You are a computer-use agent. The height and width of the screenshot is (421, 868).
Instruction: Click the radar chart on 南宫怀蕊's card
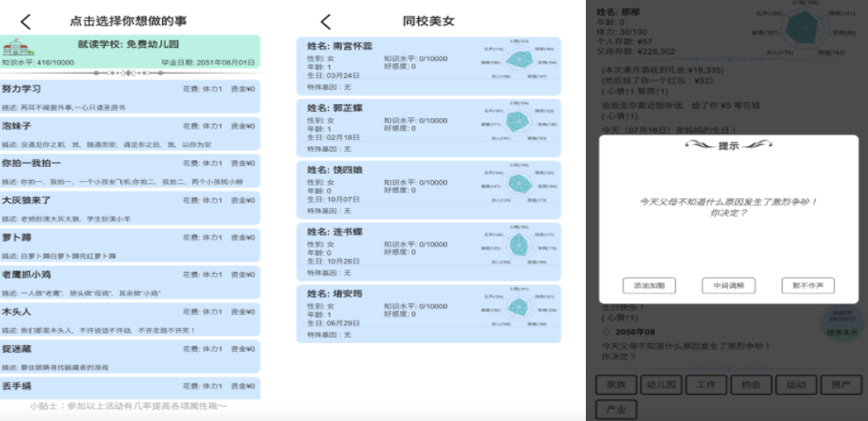(x=519, y=60)
